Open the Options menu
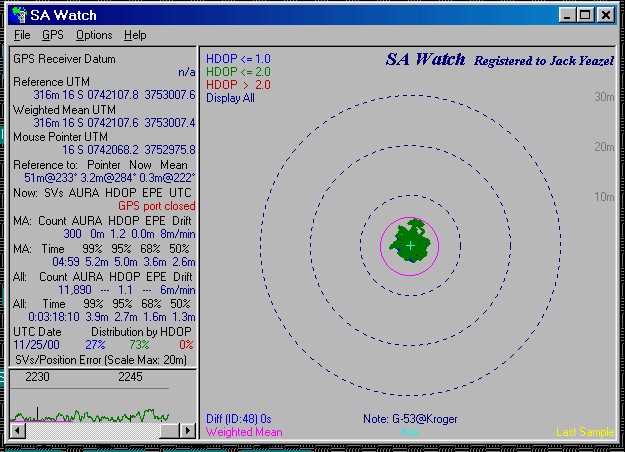Image resolution: width=625 pixels, height=452 pixels. click(94, 35)
